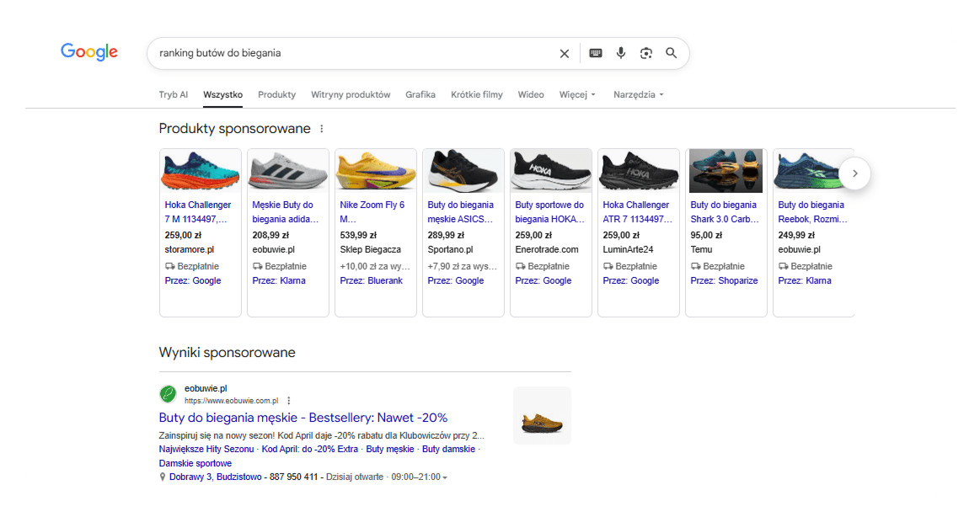Open three-dot menu beside Produkty sponsorowane
Screen dimensions: 980x517
click(322, 129)
